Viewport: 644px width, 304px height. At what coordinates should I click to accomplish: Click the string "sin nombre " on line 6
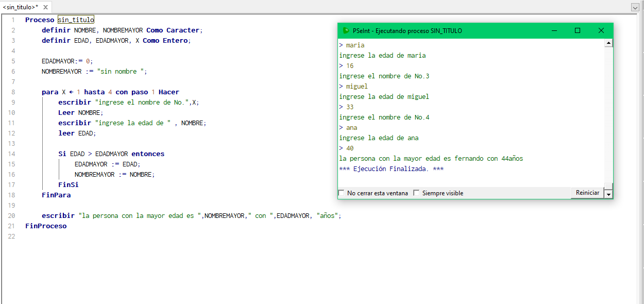(122, 71)
